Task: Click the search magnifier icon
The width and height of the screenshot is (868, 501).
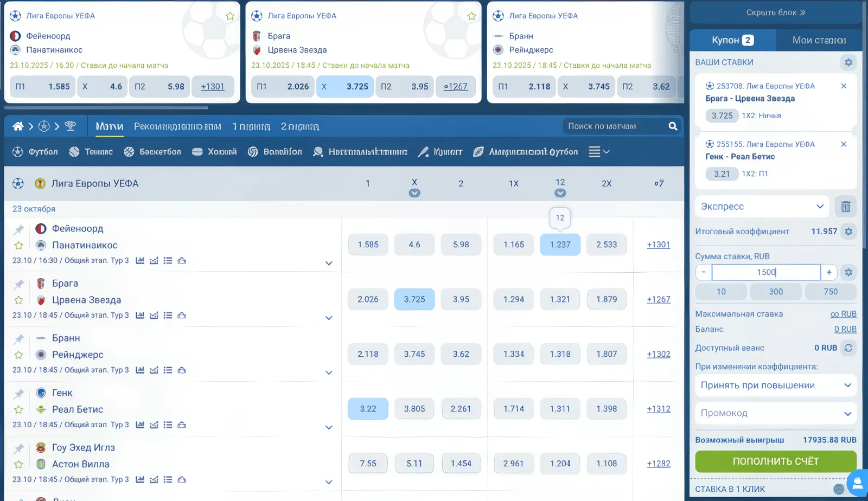Action: click(x=673, y=126)
